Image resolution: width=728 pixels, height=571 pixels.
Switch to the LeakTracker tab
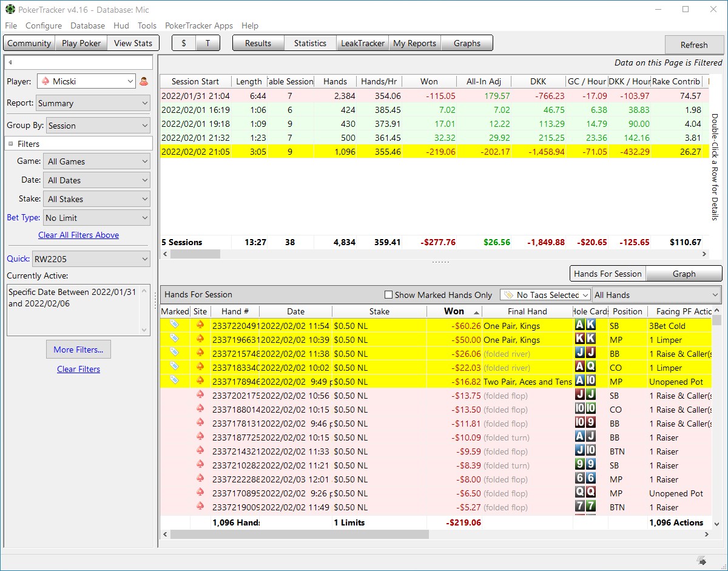pyautogui.click(x=363, y=43)
